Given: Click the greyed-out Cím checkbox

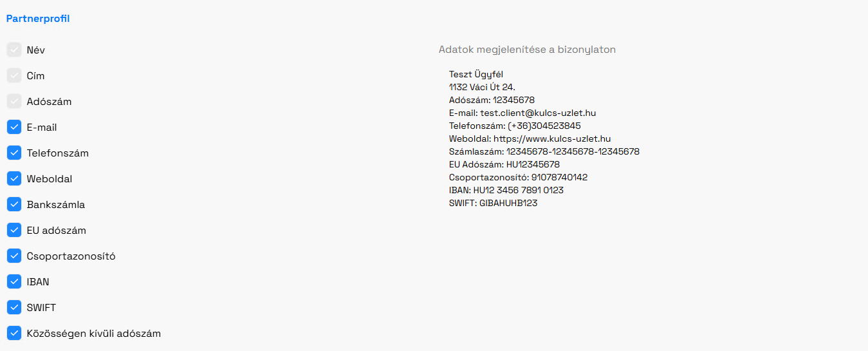Looking at the screenshot, I should pyautogui.click(x=14, y=75).
